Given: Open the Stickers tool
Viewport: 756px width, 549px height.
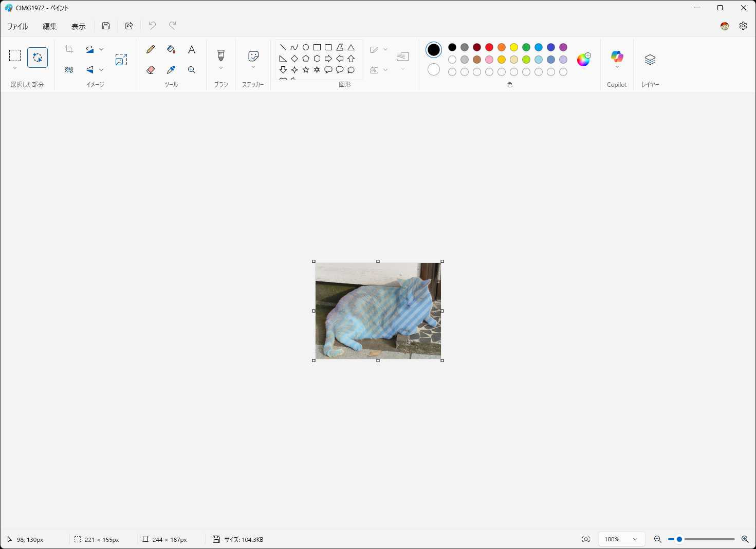Looking at the screenshot, I should pyautogui.click(x=253, y=56).
